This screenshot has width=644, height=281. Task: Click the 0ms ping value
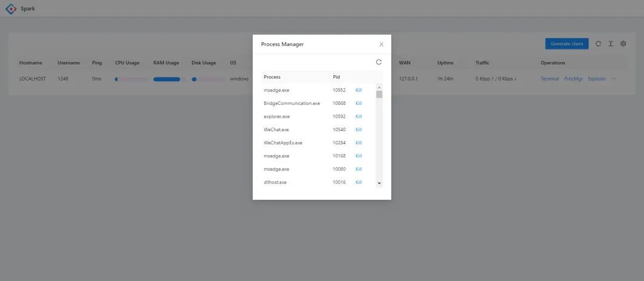(97, 79)
